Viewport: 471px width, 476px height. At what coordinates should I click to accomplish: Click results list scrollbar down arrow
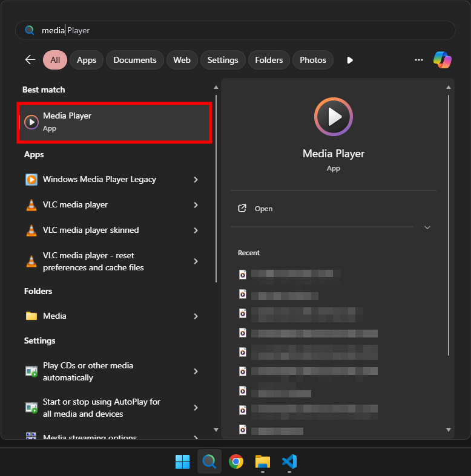coord(216,430)
